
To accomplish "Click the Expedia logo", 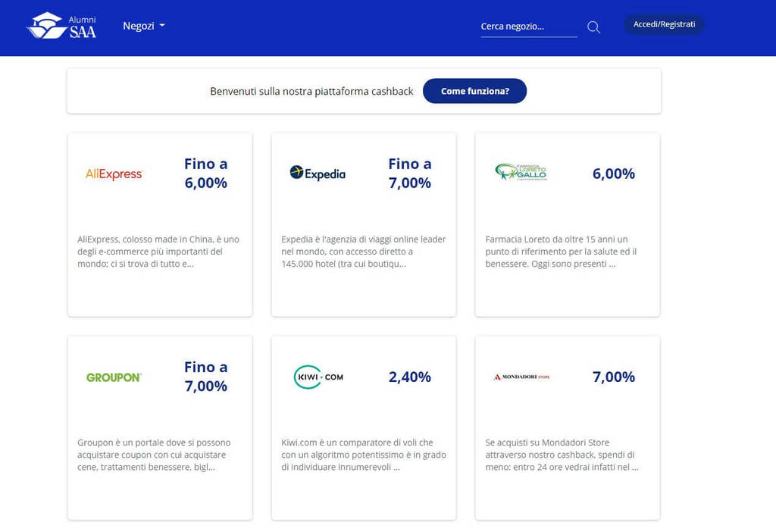I will tap(318, 174).
